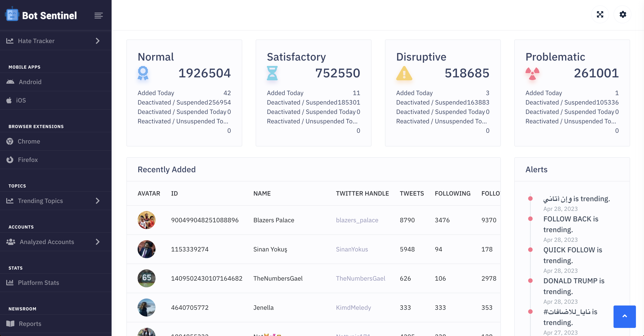Click the ID column header

[174, 193]
